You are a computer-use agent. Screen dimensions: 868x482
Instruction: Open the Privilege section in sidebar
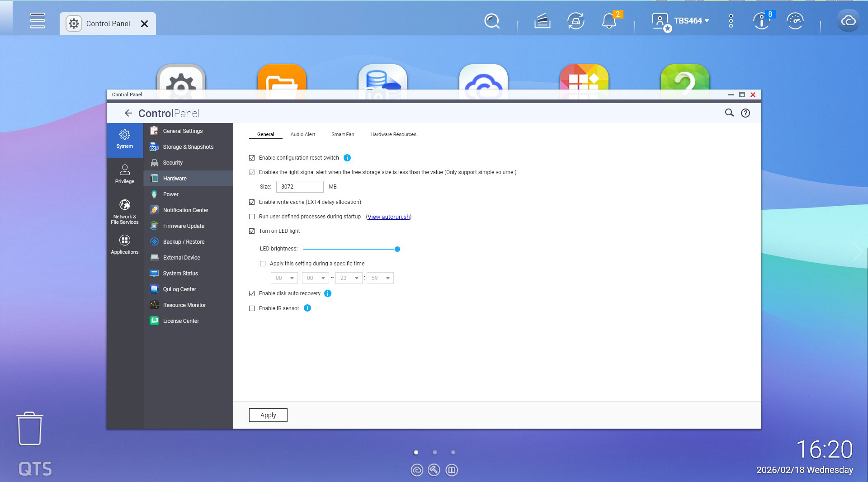point(124,174)
